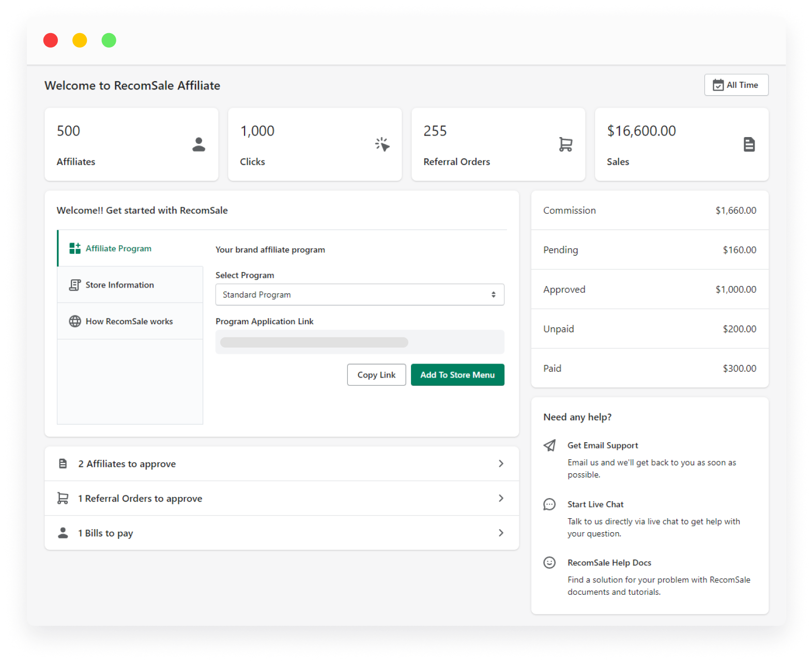The height and width of the screenshot is (662, 812).
Task: Click the cart icon in Referral Orders card
Action: point(565,144)
